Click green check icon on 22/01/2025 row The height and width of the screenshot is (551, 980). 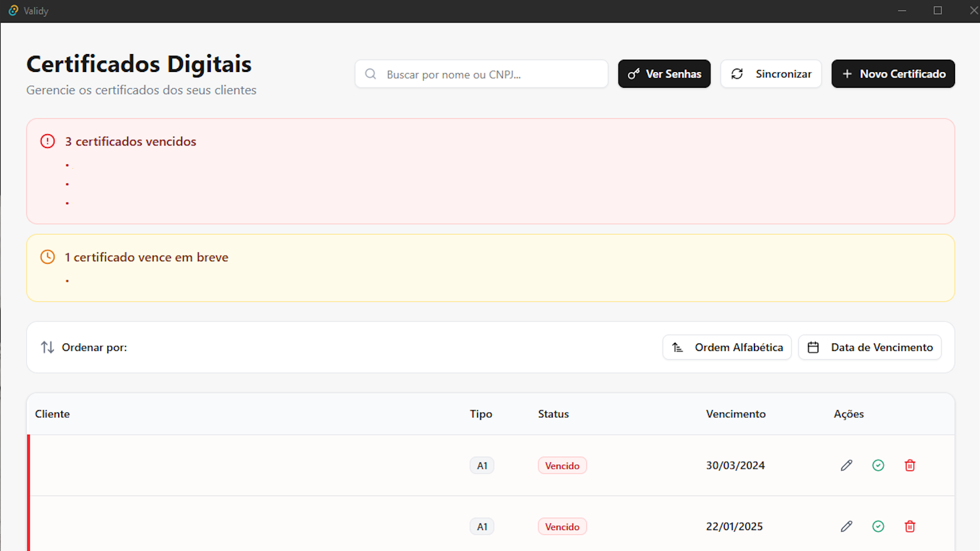878,527
